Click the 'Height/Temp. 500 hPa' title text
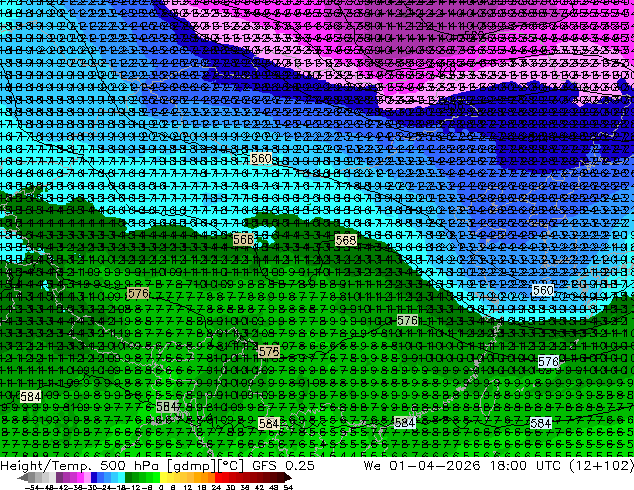The width and height of the screenshot is (634, 490). coord(79,466)
